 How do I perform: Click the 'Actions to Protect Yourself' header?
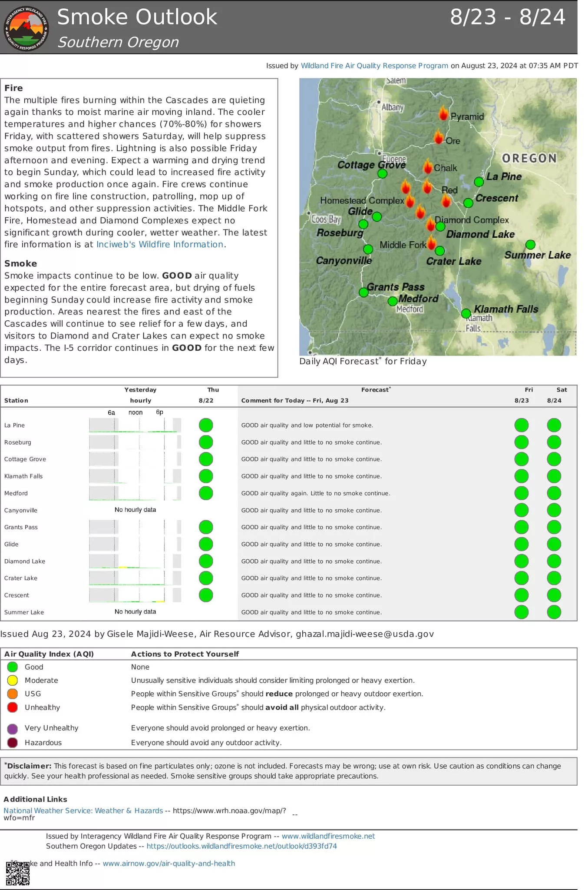click(185, 654)
